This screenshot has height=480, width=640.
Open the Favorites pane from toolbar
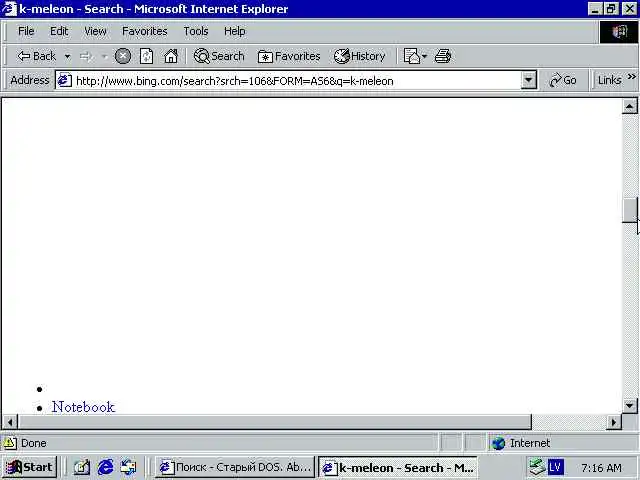pyautogui.click(x=289, y=56)
